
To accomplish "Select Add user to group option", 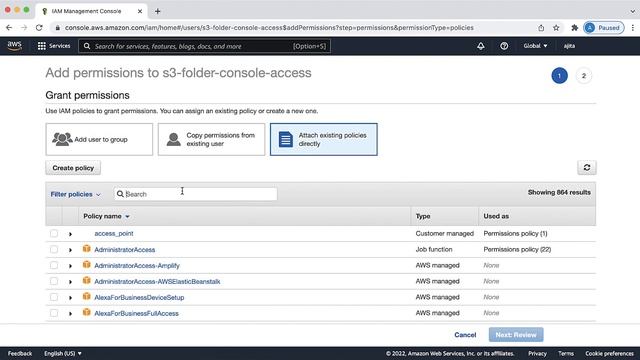I will [99, 140].
